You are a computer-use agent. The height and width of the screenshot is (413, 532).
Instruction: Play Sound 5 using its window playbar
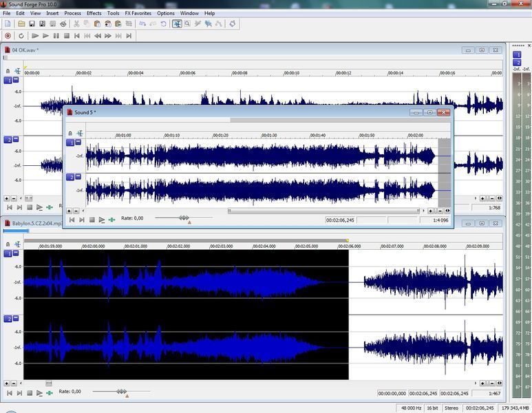point(102,220)
